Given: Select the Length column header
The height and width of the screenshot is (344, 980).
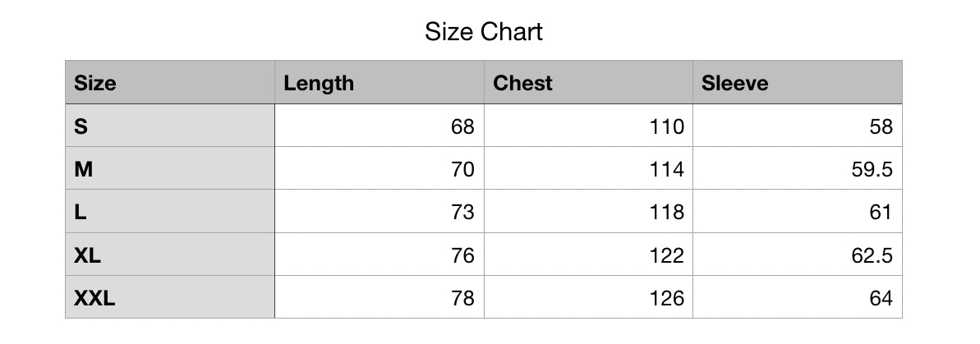Looking at the screenshot, I should [319, 83].
